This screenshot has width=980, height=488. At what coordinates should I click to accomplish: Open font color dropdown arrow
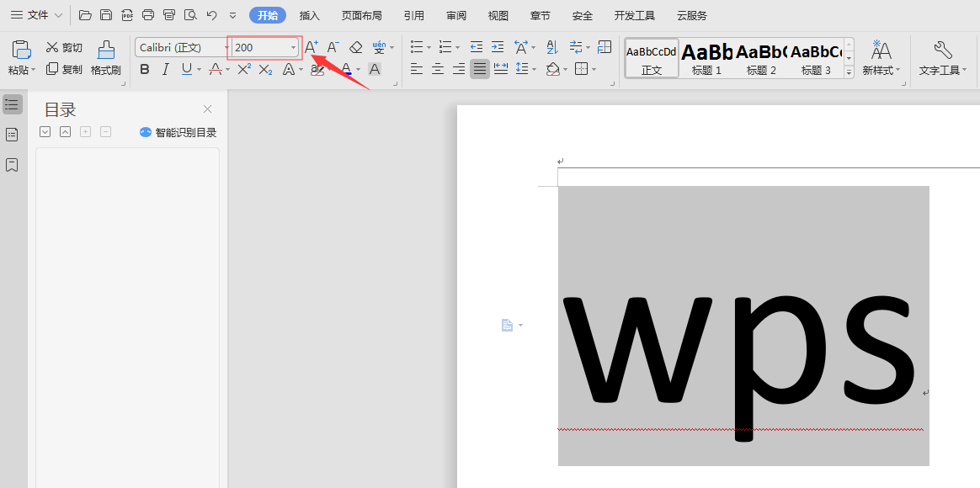pyautogui.click(x=358, y=69)
